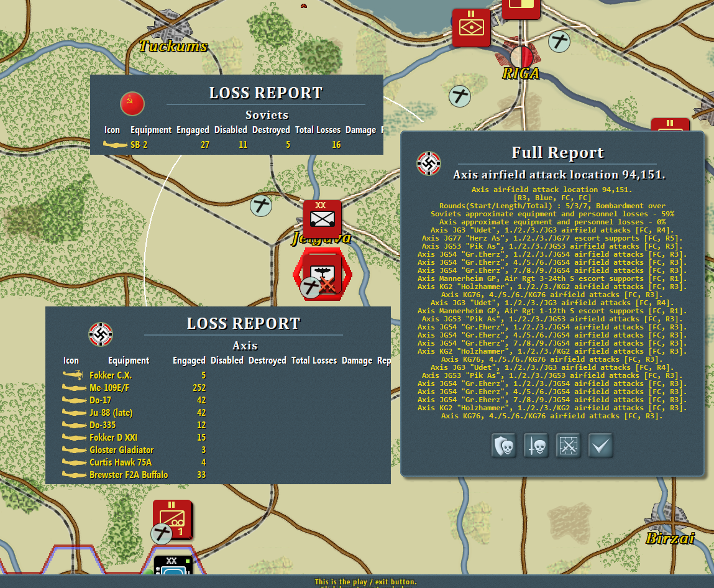Click 'Axis airfield attack location 94,151.' heading
The image size is (714, 588).
tap(559, 175)
